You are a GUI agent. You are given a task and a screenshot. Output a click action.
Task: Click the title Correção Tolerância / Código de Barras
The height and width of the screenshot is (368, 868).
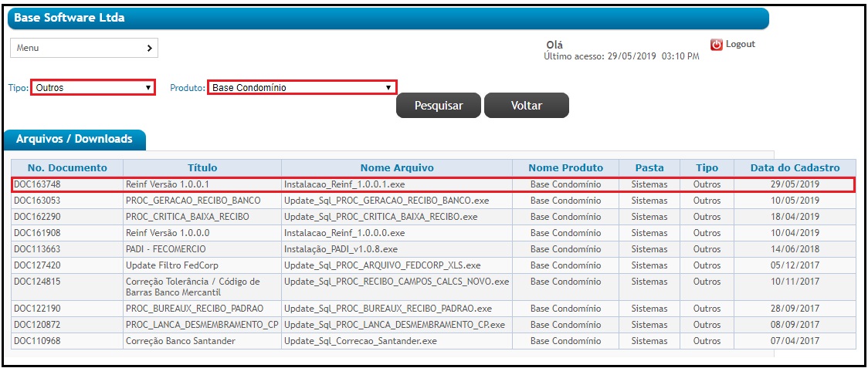(x=193, y=287)
